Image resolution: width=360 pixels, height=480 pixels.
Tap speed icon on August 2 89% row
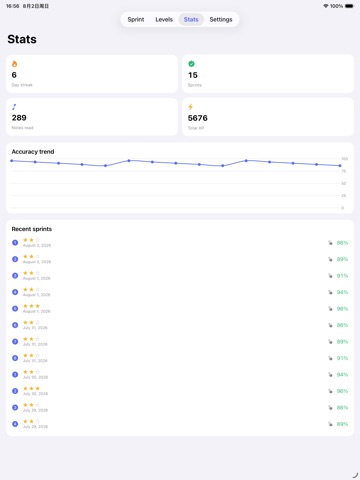(330, 259)
